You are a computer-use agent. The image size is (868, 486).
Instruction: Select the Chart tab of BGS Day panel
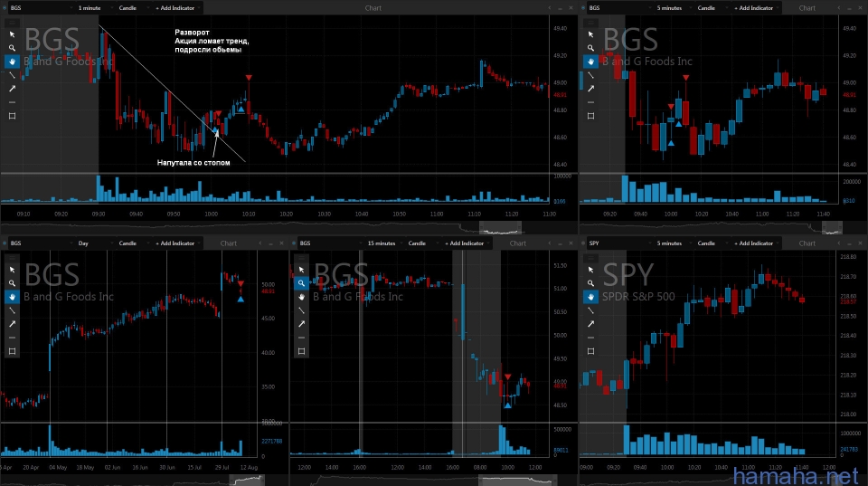point(228,243)
